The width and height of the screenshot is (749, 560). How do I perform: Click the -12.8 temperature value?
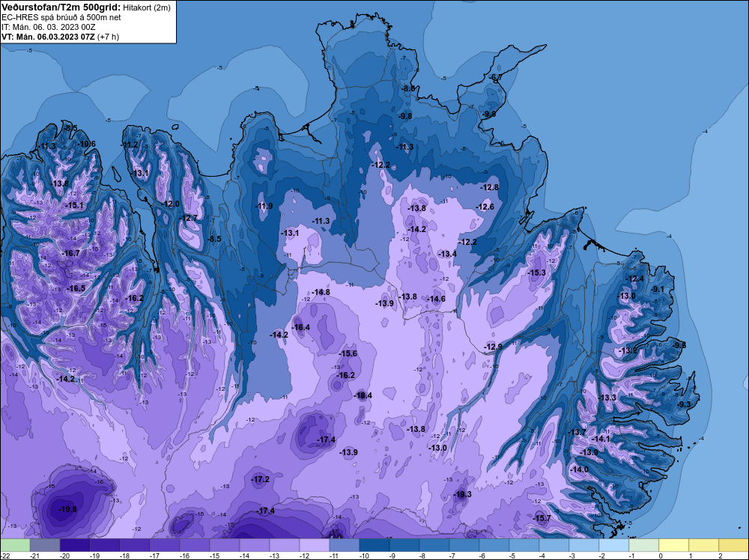pos(490,188)
